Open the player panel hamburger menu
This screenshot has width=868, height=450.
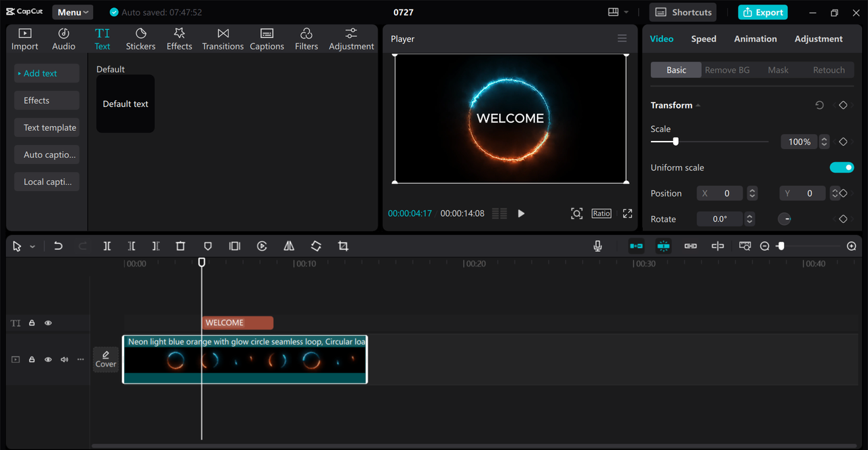622,39
